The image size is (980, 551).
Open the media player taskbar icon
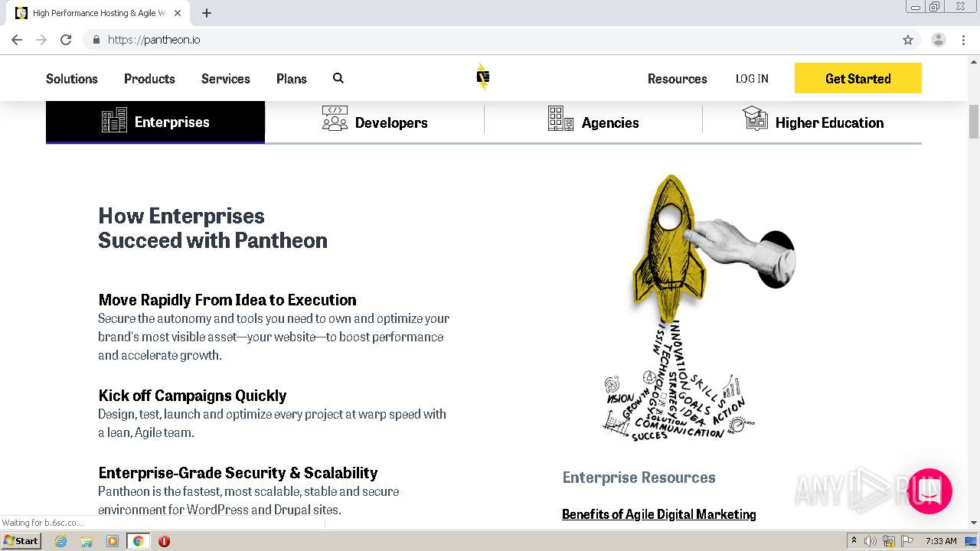click(113, 541)
